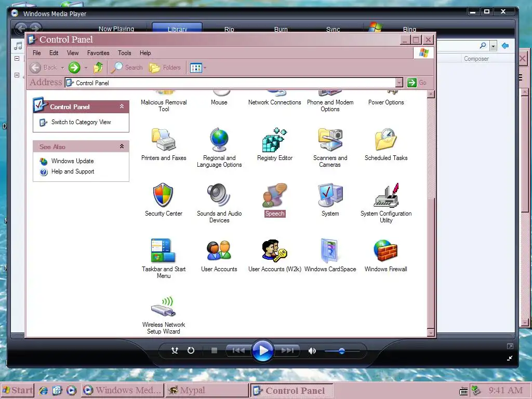Click the Up folder toolbar icon
The image size is (532, 399).
pos(98,68)
